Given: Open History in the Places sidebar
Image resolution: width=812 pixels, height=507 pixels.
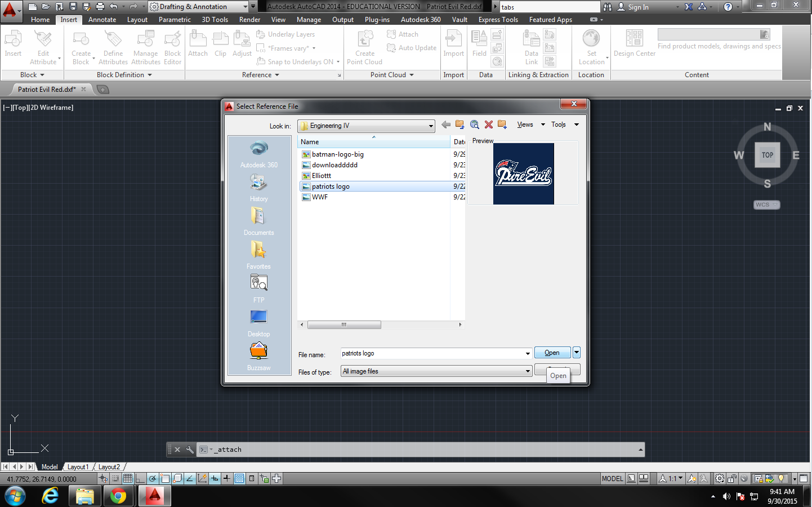Looking at the screenshot, I should pos(259,188).
